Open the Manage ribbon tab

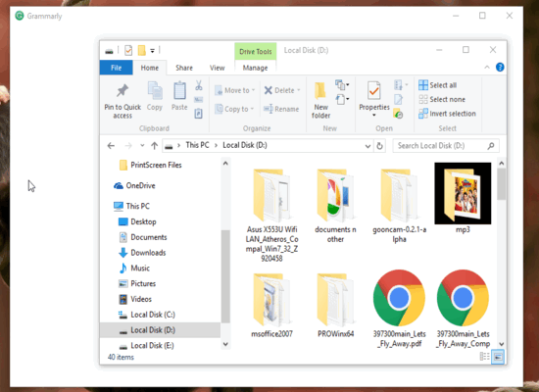tap(255, 68)
